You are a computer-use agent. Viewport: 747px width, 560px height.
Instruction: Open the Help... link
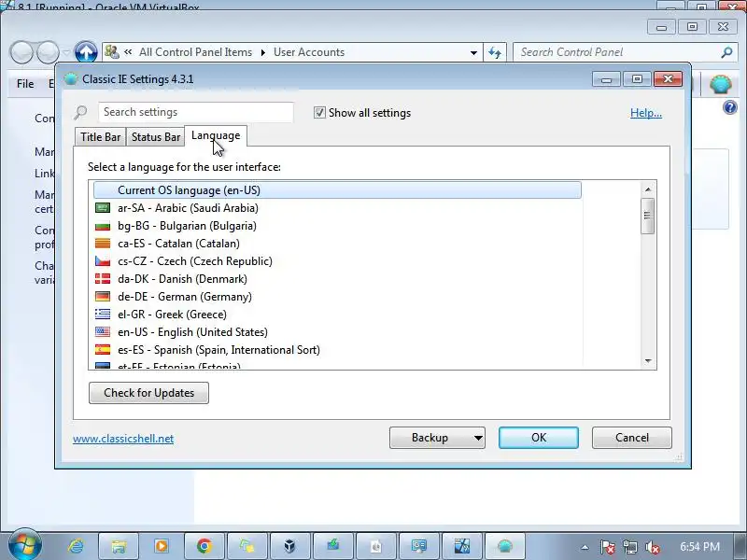coord(645,113)
